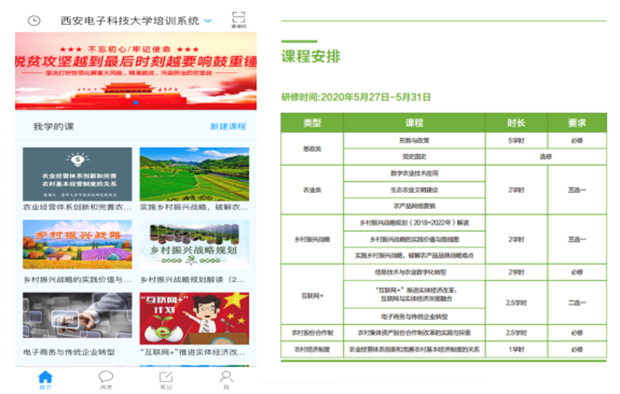Select the 电子商务与传统企业转型 table cell
The width and height of the screenshot is (620, 394).
[x=414, y=316]
